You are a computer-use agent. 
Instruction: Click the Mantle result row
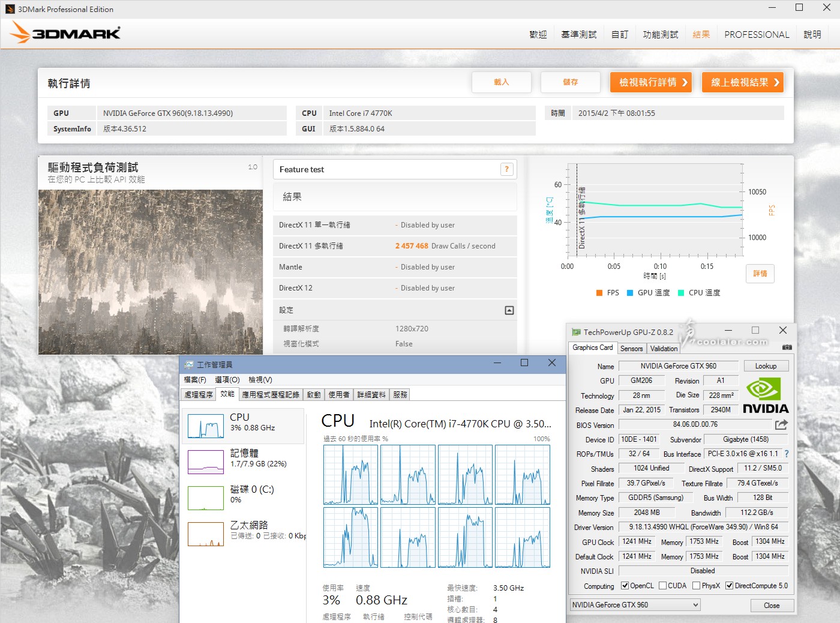point(395,267)
